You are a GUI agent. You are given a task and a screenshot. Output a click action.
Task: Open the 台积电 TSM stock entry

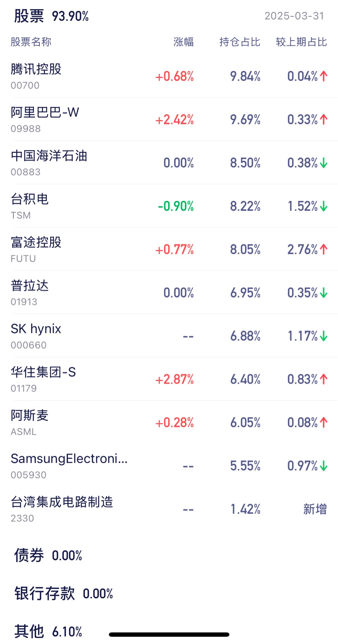click(169, 206)
